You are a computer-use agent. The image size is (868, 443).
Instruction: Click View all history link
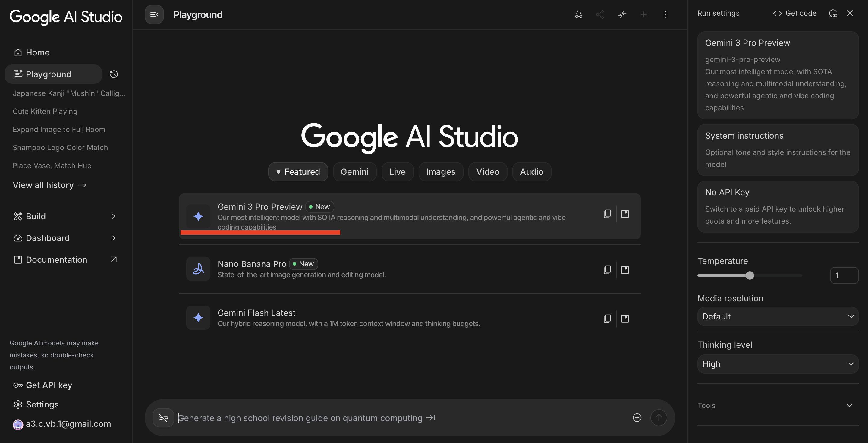[x=49, y=185]
